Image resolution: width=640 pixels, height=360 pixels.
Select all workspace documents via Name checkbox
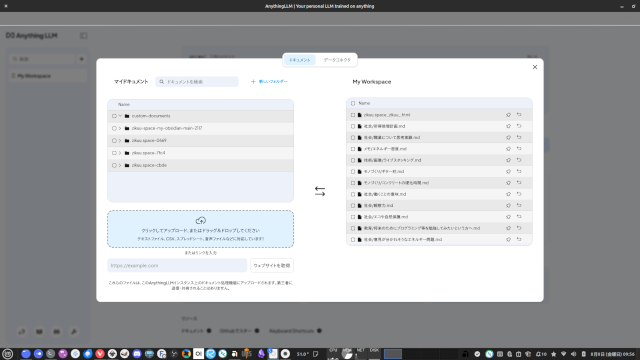pos(353,103)
